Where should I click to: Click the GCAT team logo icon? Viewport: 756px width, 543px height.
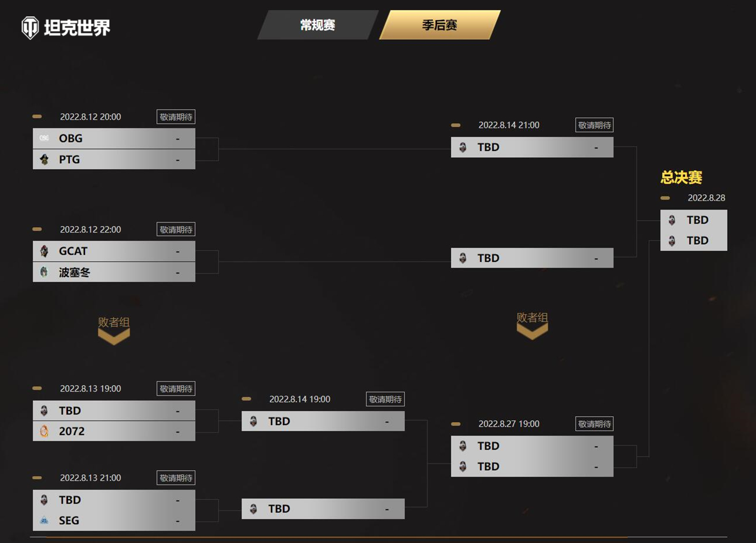pos(44,251)
